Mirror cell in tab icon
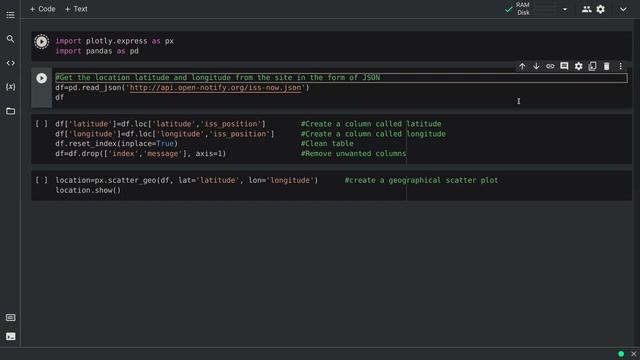Screen dimensions: 640x360 click(x=592, y=66)
